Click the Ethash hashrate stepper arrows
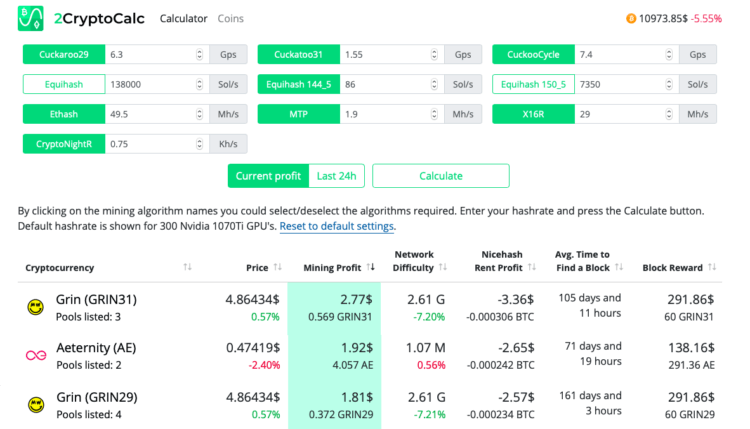Image resolution: width=750 pixels, height=429 pixels. (x=199, y=114)
